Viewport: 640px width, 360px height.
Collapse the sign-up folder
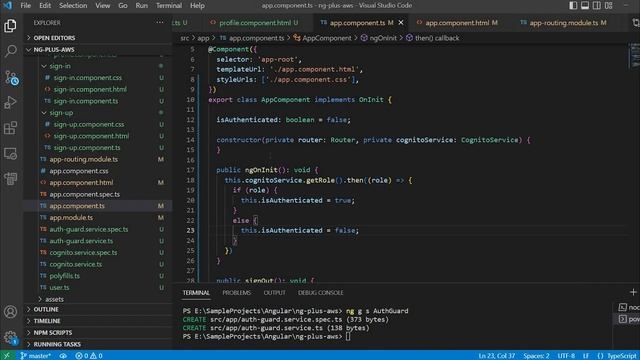(x=98, y=112)
